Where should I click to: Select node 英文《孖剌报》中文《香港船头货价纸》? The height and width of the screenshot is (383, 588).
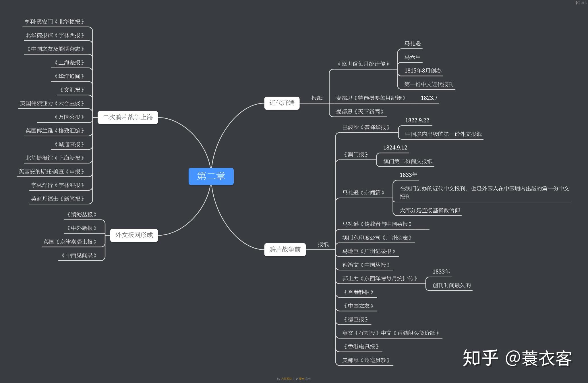point(391,333)
